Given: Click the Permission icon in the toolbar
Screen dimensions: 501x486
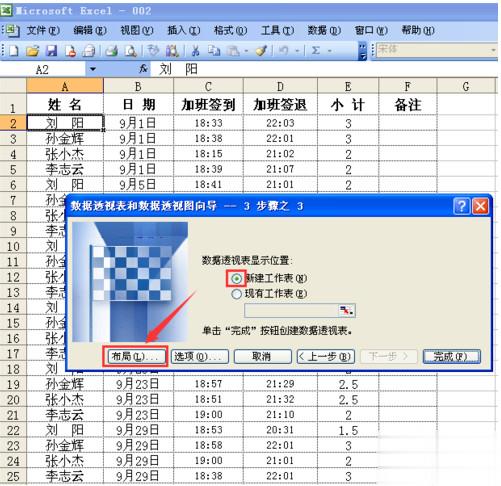Looking at the screenshot, I should 70,51.
